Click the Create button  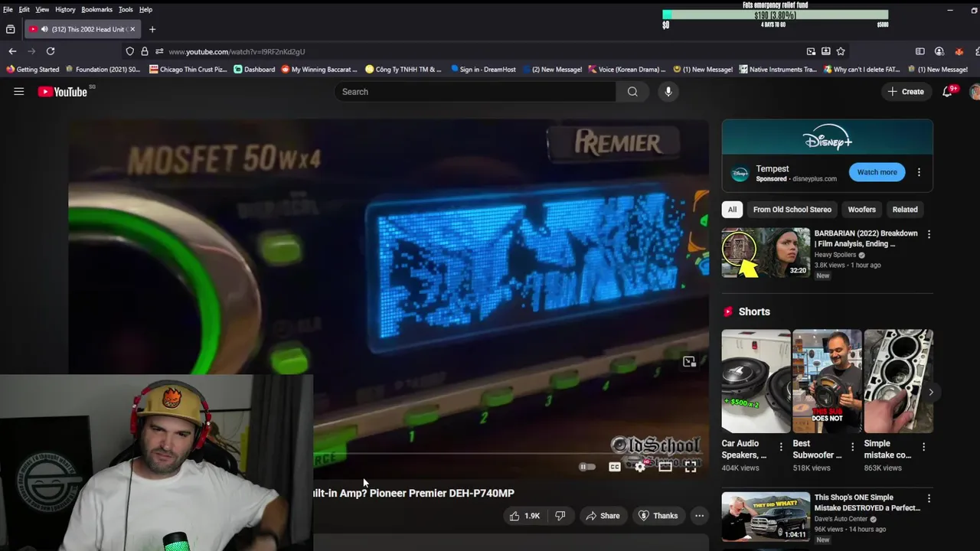pos(906,92)
